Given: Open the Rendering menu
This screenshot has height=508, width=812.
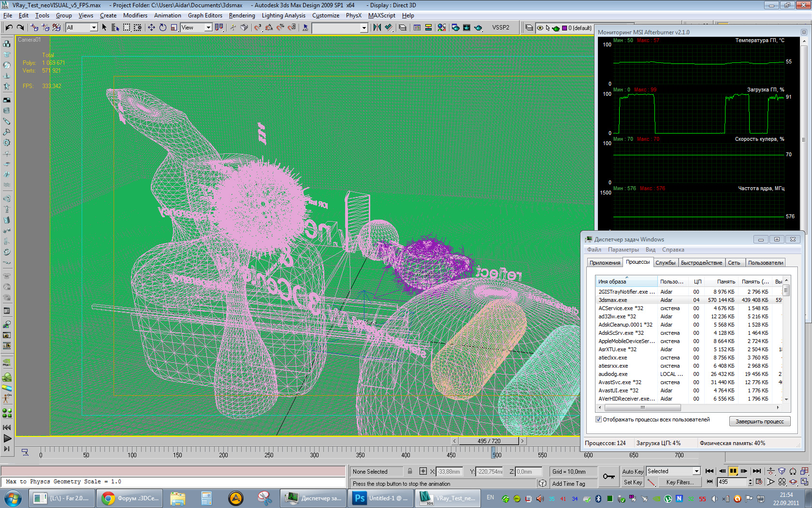Looking at the screenshot, I should click(242, 15).
